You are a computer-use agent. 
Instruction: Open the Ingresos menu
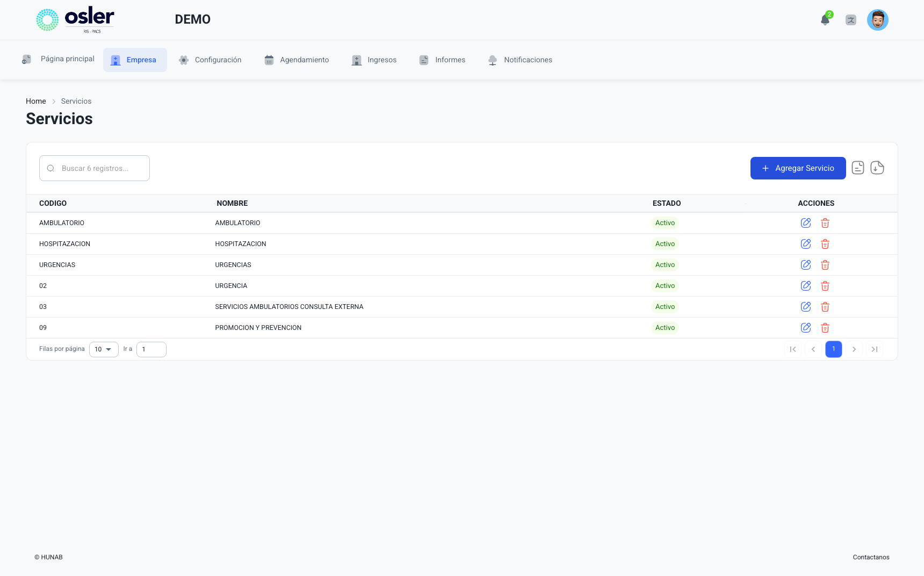[374, 60]
